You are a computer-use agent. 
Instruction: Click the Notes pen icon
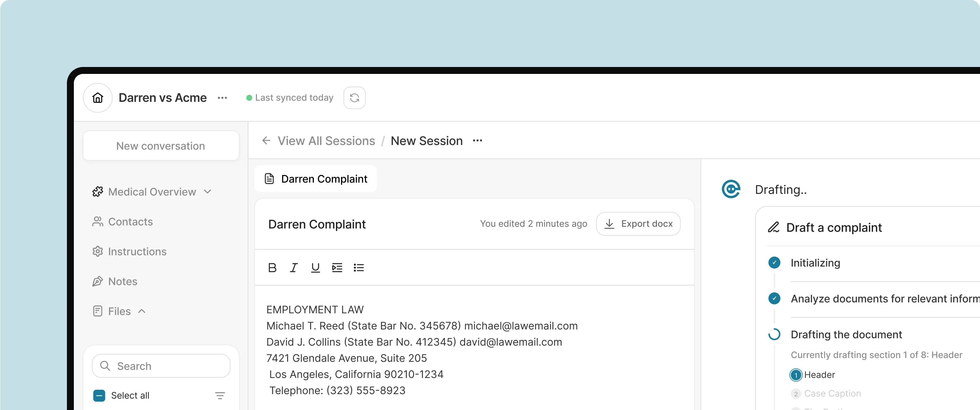[x=98, y=281]
